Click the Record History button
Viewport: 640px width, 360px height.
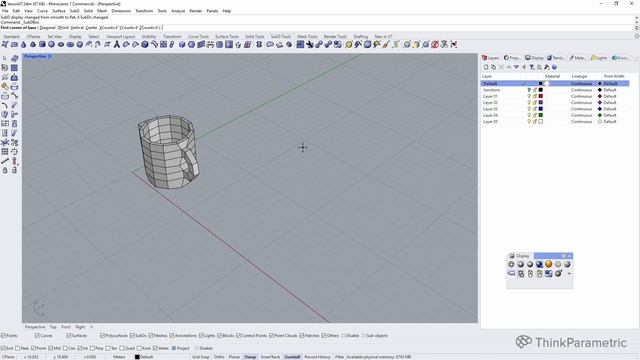318,357
